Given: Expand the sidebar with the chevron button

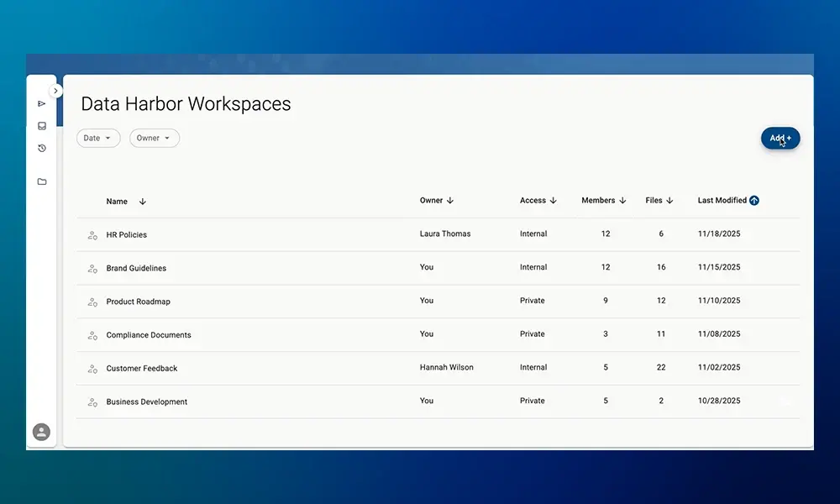Looking at the screenshot, I should pyautogui.click(x=55, y=91).
